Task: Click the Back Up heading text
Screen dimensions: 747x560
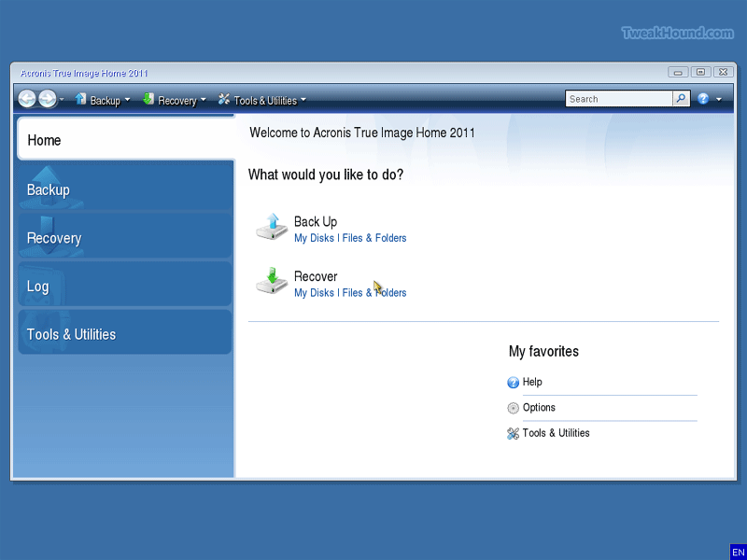Action: [316, 222]
